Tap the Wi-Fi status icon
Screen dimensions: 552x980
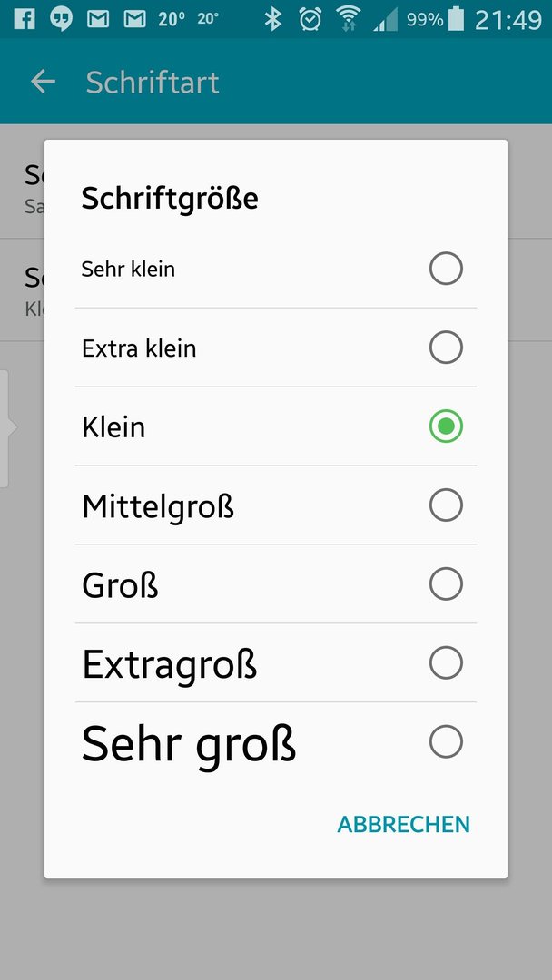tap(348, 19)
